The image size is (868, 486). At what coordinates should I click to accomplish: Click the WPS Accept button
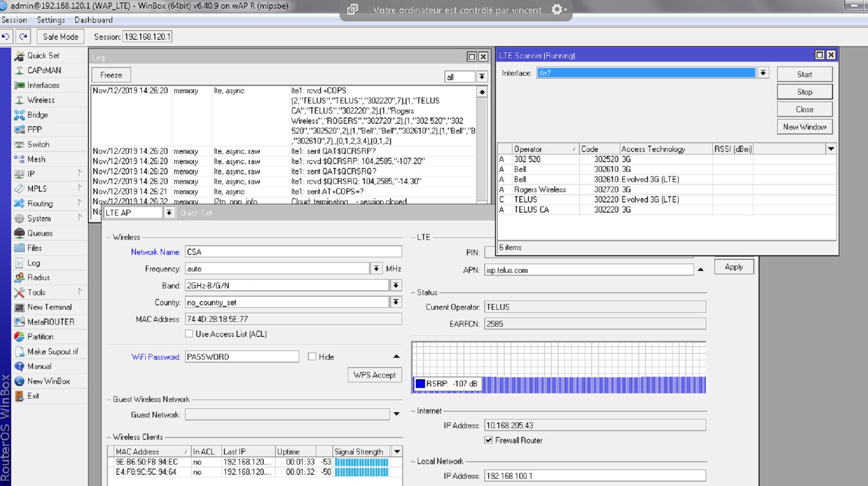[x=374, y=375]
